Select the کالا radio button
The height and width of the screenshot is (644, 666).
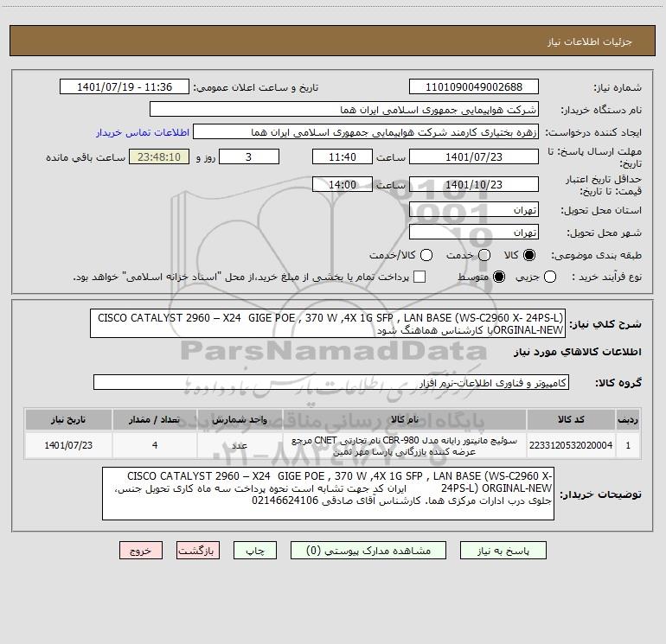pyautogui.click(x=529, y=255)
